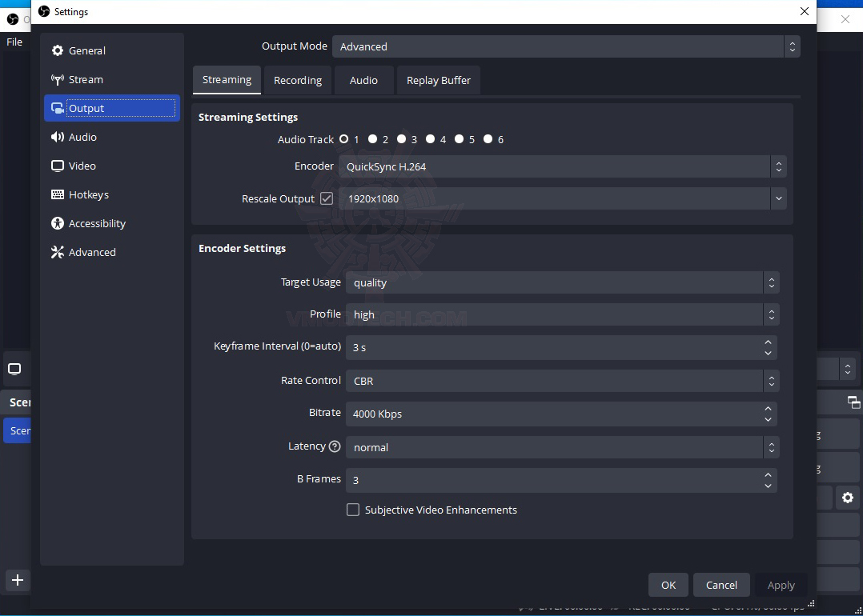Open the Video settings section
Viewport: 863px width, 616px height.
[x=112, y=166]
